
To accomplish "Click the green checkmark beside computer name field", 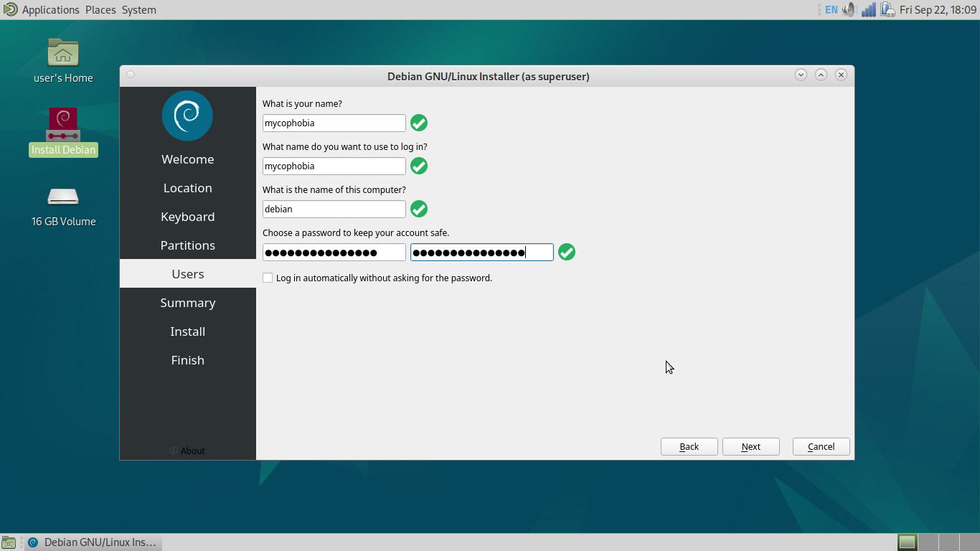I will pyautogui.click(x=419, y=209).
